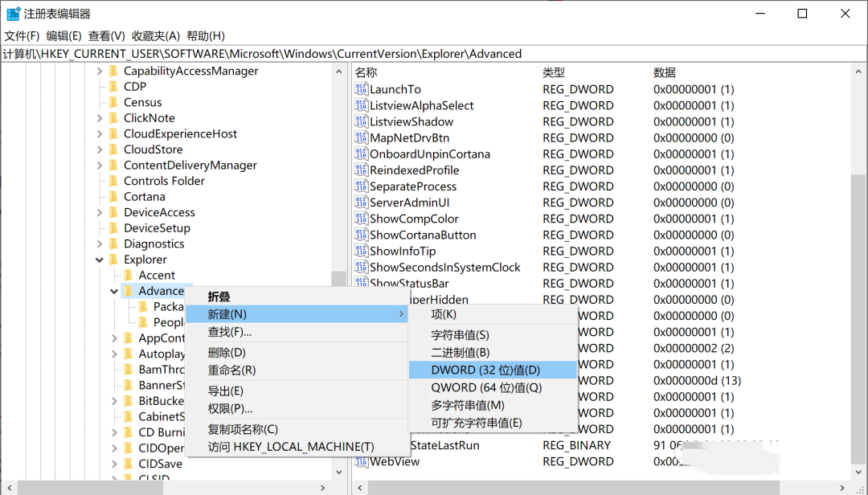The height and width of the screenshot is (495, 868).
Task: Click the WebView value icon
Action: [x=361, y=461]
